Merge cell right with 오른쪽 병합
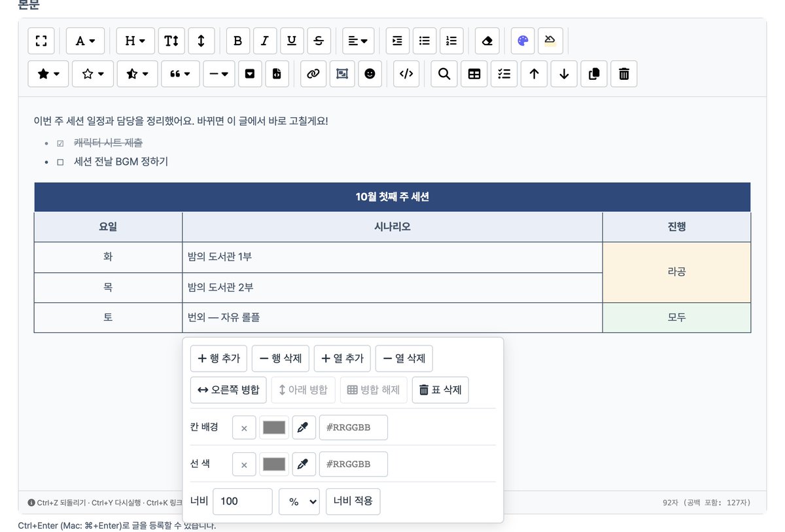785x532 pixels. (229, 390)
